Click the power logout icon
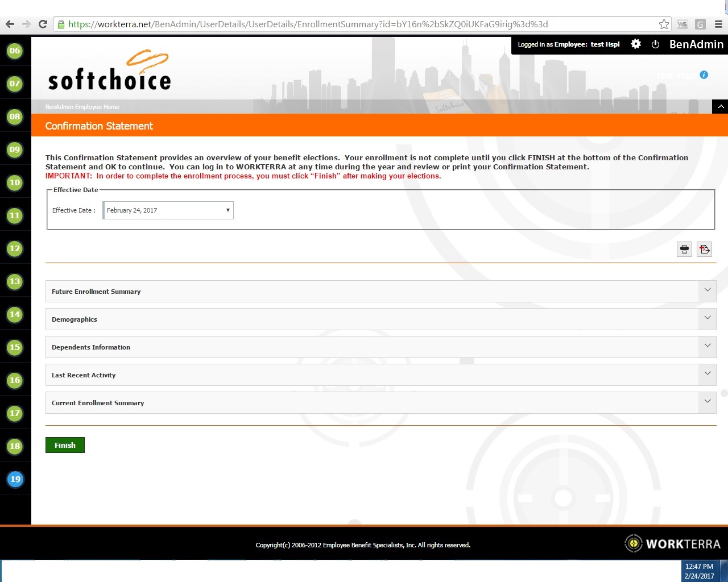728x582 pixels. pos(655,44)
